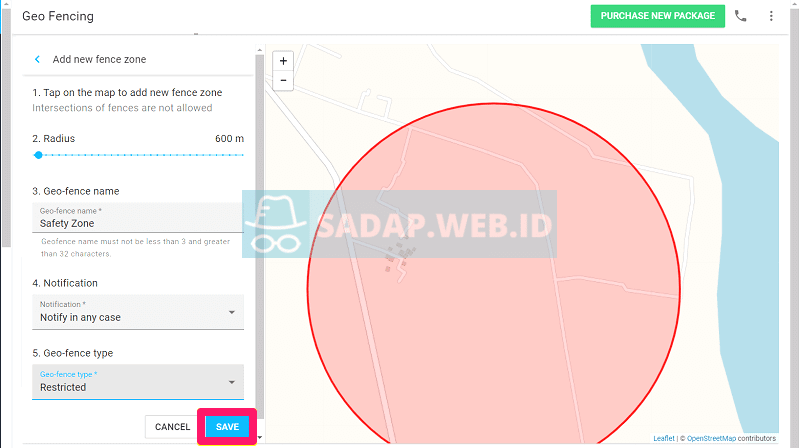Viewport: 800px width, 448px height.
Task: Click the '600 m' radius value
Action: 229,139
